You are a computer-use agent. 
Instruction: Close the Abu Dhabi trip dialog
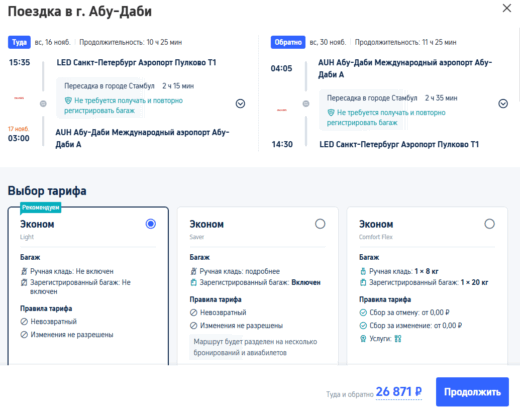[507, 8]
